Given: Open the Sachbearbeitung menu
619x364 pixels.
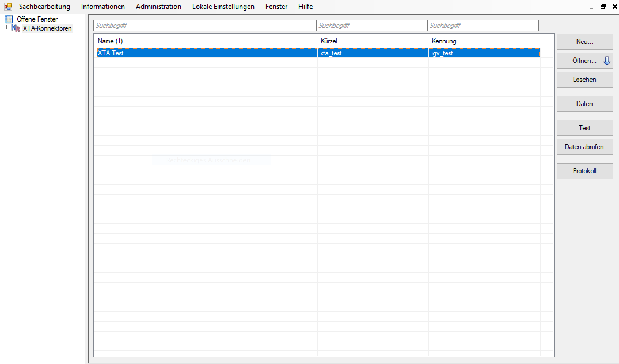Looking at the screenshot, I should [x=44, y=6].
